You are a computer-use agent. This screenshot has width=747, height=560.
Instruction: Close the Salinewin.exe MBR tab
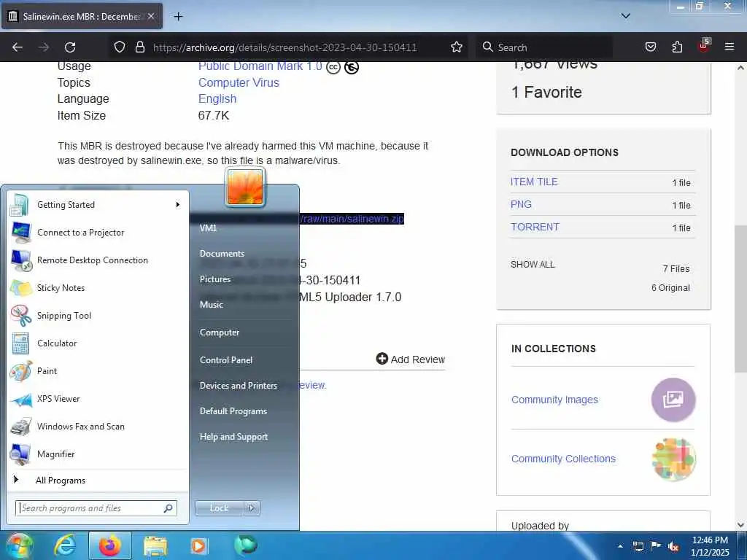(x=151, y=16)
